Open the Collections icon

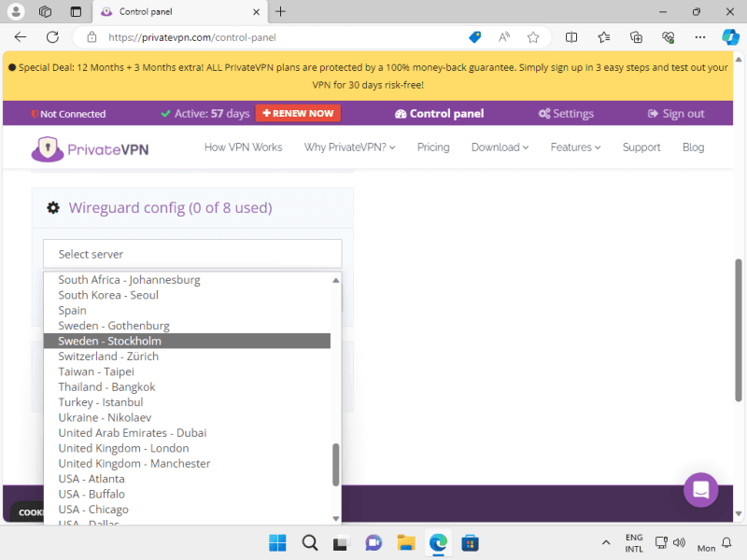point(636,37)
